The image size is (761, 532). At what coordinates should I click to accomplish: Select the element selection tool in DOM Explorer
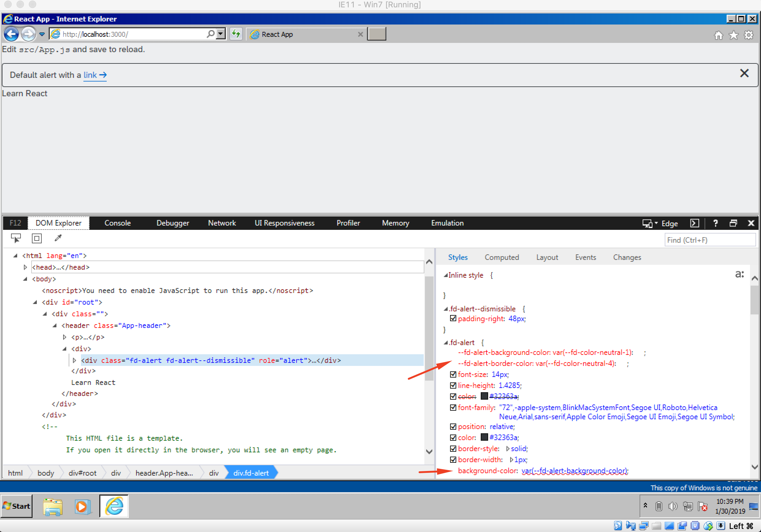click(x=16, y=238)
